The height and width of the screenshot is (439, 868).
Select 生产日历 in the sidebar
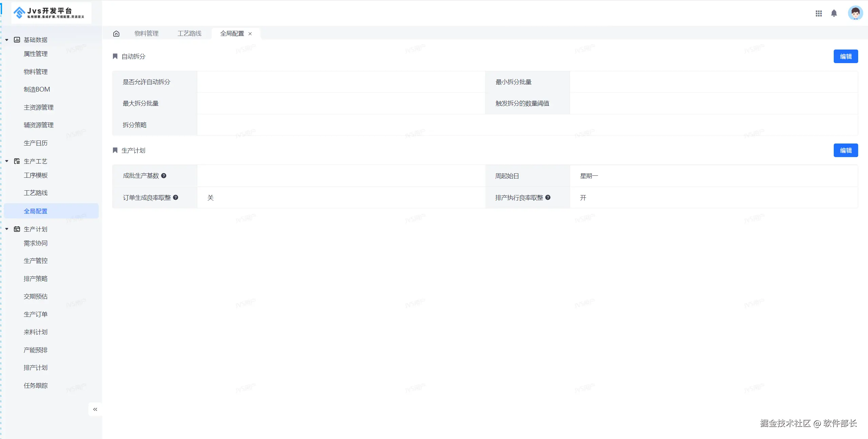pyautogui.click(x=36, y=143)
